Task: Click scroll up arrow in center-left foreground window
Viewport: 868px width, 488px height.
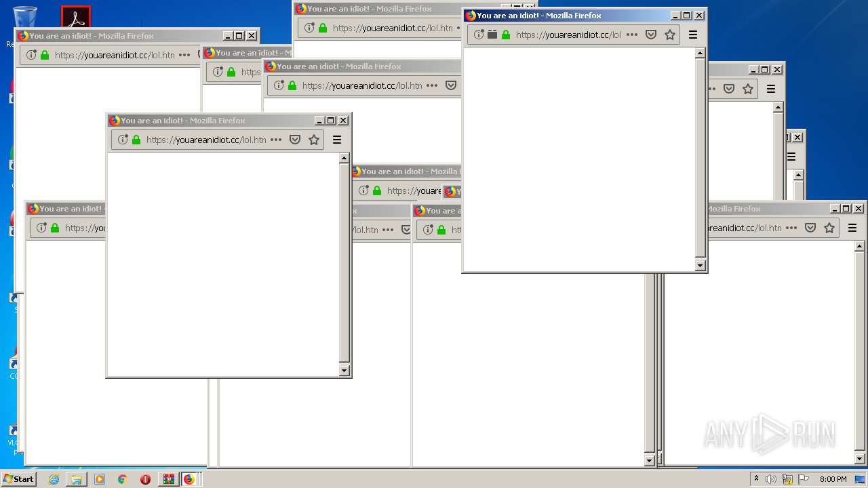Action: point(344,158)
